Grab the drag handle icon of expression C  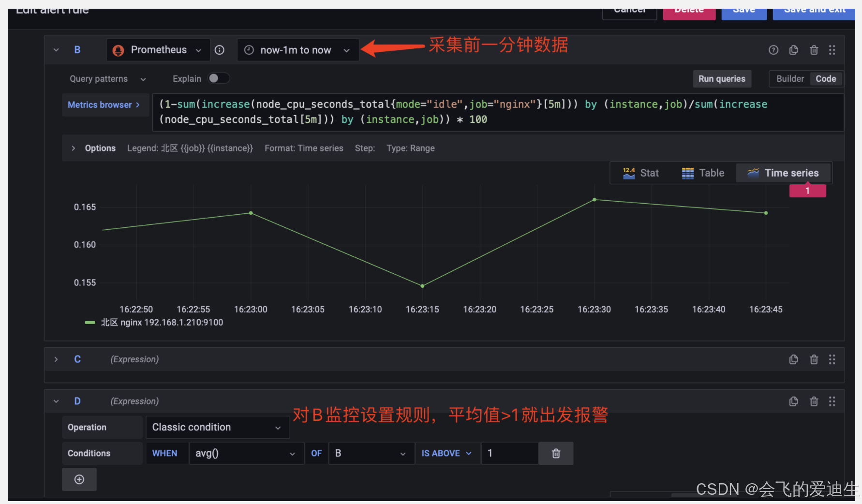pyautogui.click(x=832, y=359)
